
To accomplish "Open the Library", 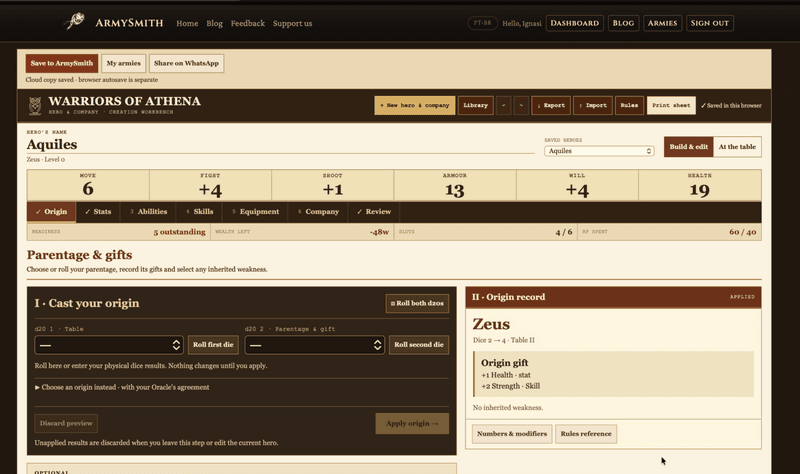I will (476, 106).
